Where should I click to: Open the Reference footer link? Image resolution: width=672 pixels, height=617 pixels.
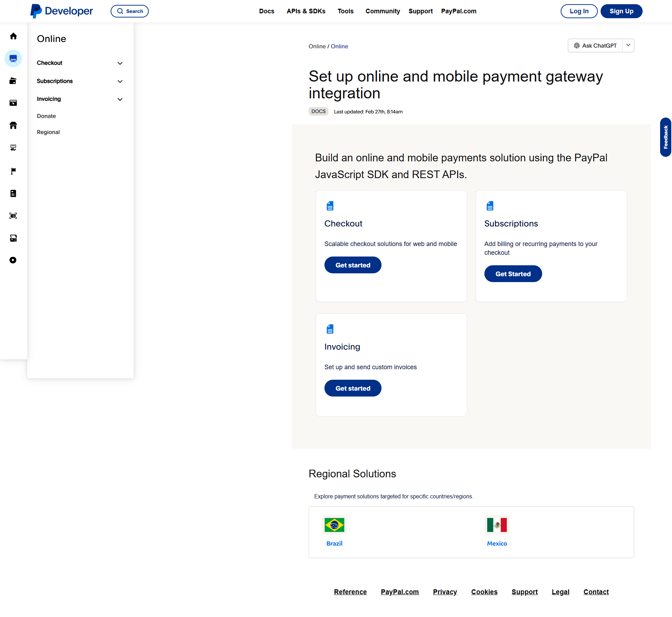(350, 592)
